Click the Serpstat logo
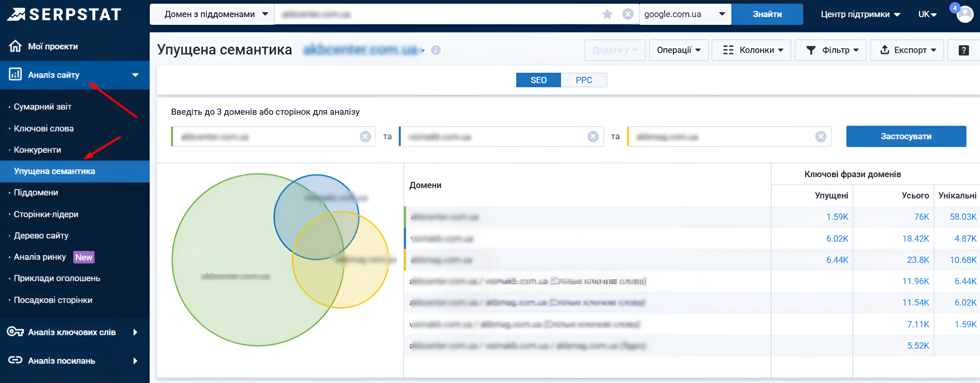980x383 pixels. tap(64, 15)
